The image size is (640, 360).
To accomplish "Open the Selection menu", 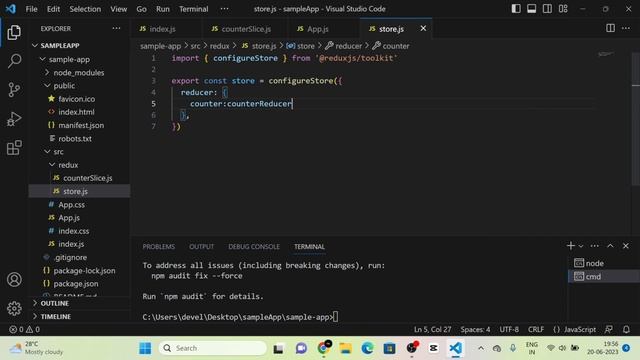I will pos(85,9).
